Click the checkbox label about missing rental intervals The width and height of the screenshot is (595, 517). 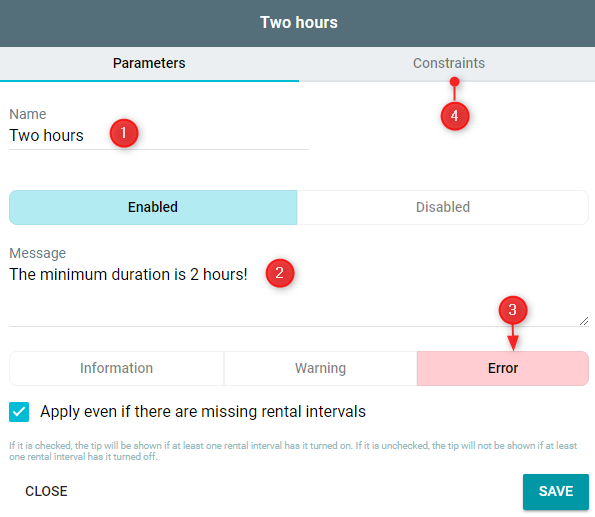click(x=203, y=412)
